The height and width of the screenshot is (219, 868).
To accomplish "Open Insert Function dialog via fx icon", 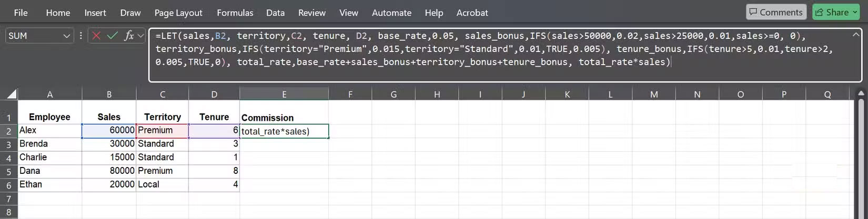I will pos(128,36).
